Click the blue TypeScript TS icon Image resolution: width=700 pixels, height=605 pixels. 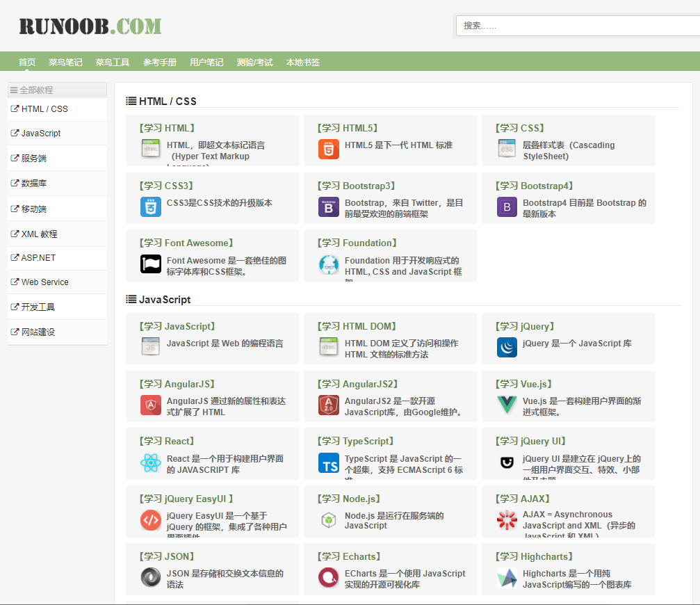pos(329,462)
